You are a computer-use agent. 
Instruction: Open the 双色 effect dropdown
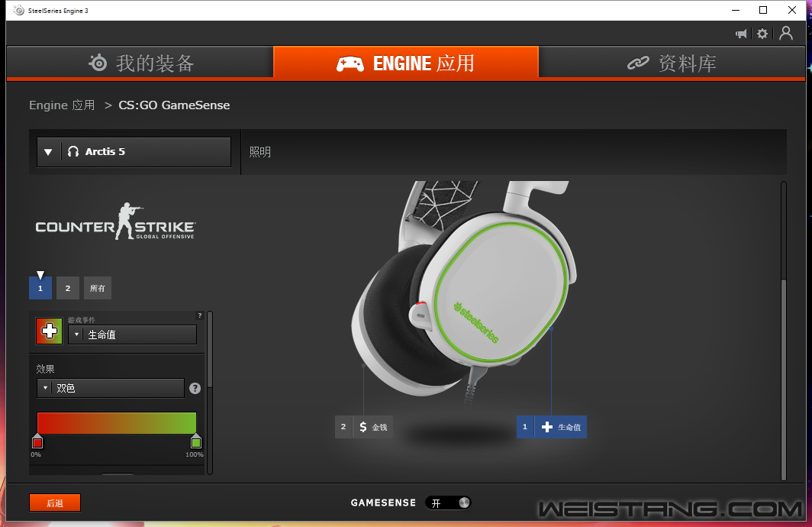pos(111,388)
